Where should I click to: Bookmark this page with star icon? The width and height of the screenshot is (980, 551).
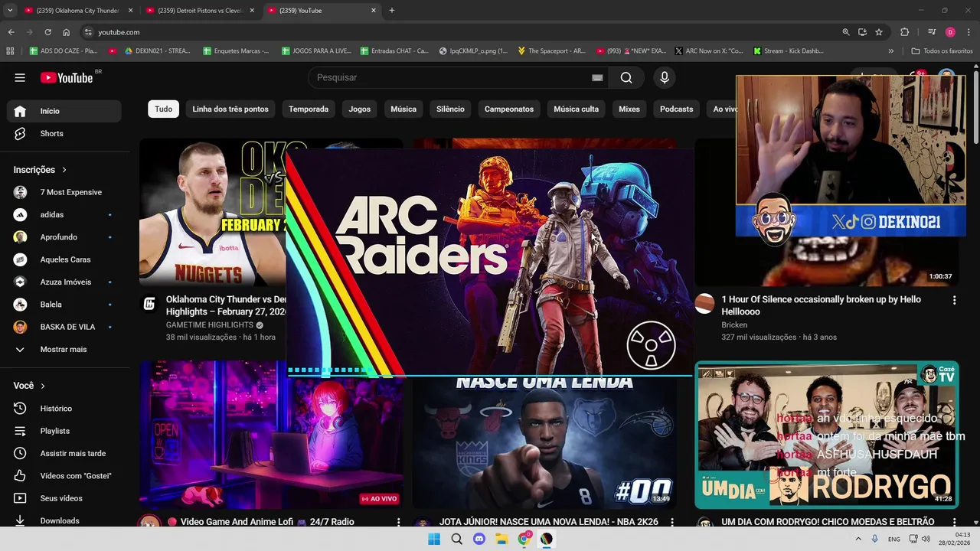point(879,32)
